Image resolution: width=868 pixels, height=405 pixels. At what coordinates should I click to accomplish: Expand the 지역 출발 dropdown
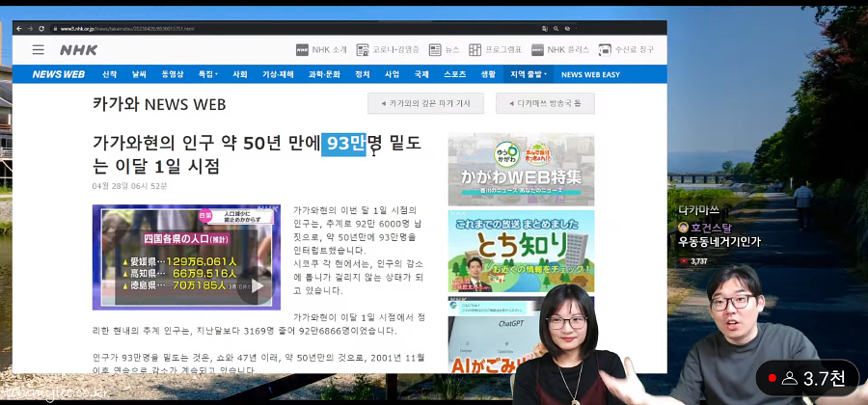click(529, 74)
